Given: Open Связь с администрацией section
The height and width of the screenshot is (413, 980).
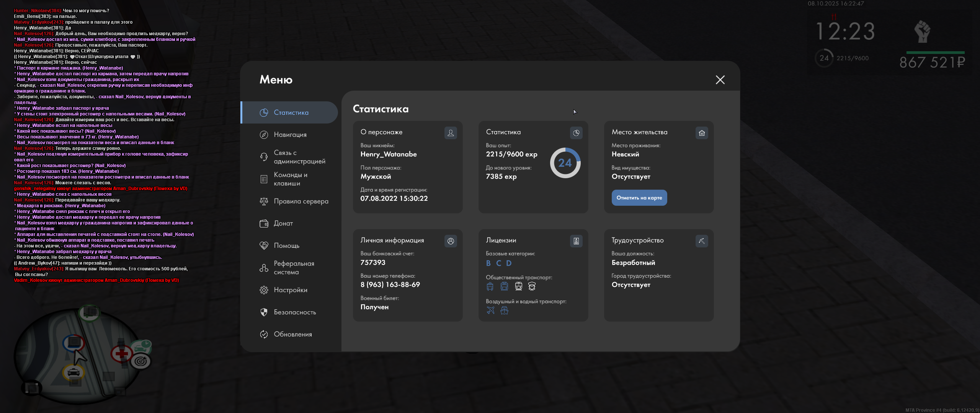Looking at the screenshot, I should pos(299,157).
